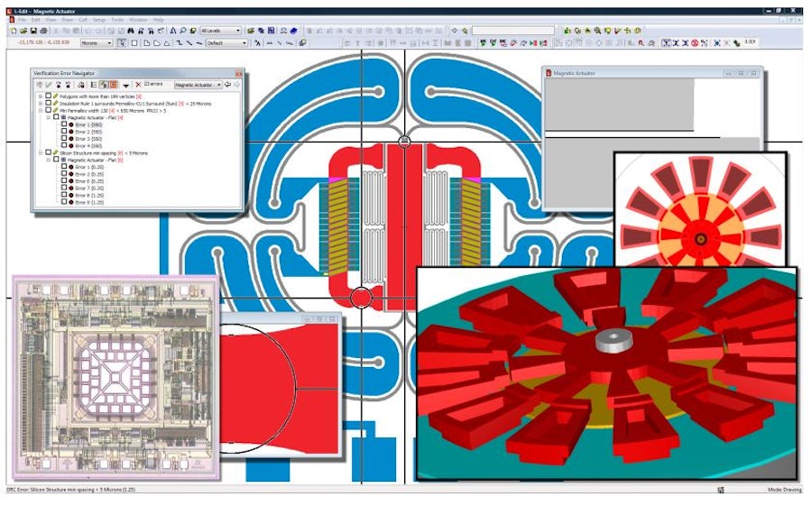Open the Edit menu
This screenshot has width=812, height=506.
pyautogui.click(x=36, y=20)
